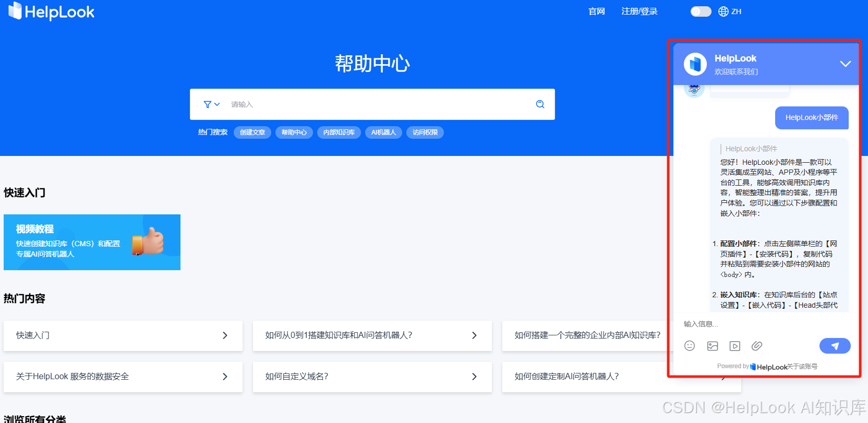Open 关于HelpLook 服务的数据安全 article
Screen dimensions: 868x423
(123, 377)
